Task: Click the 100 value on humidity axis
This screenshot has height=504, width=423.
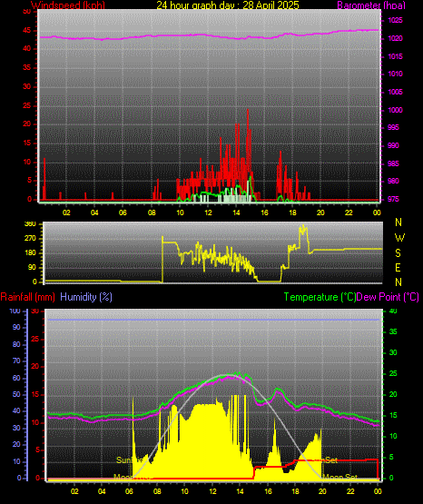Action: coord(15,311)
